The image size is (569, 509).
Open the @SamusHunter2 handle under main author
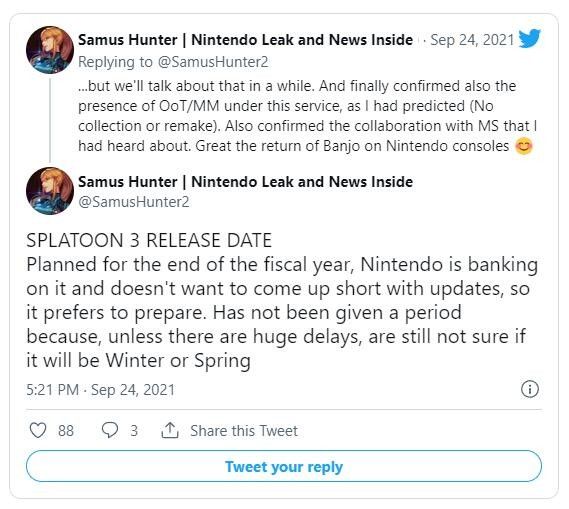(134, 202)
